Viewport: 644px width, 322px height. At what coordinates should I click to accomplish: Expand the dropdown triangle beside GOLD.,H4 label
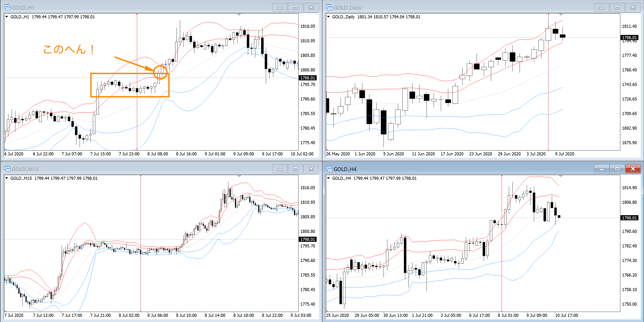tap(328, 178)
